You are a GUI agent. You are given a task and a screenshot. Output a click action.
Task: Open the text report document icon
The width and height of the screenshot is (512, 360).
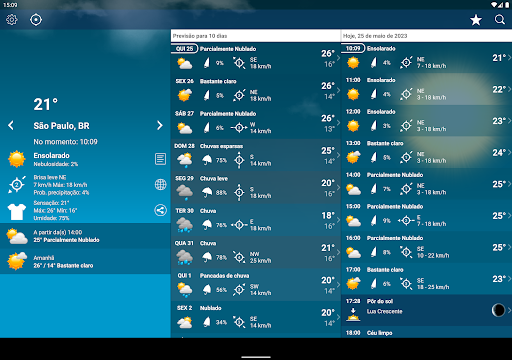pos(160,159)
